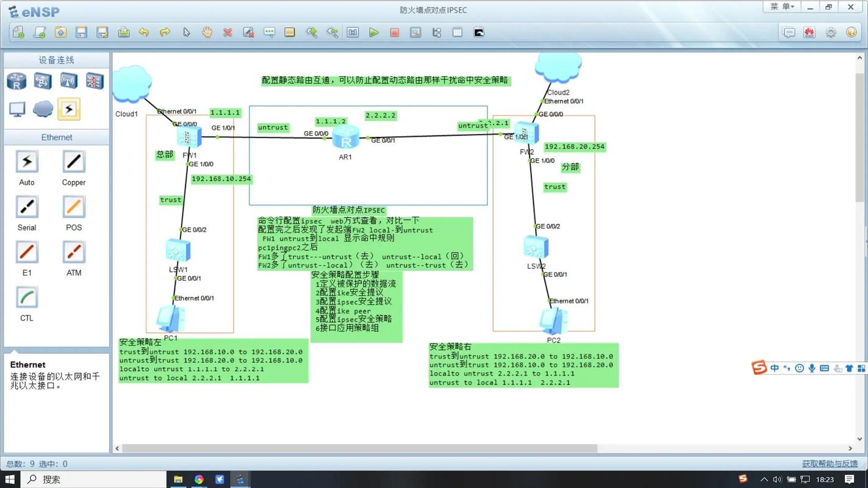This screenshot has width=868, height=488.
Task: Click the taskbar 搜索 search box
Action: tap(94, 479)
